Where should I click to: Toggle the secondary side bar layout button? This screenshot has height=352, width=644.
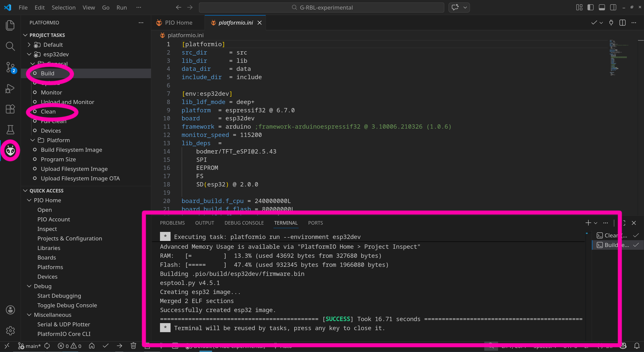(x=613, y=8)
